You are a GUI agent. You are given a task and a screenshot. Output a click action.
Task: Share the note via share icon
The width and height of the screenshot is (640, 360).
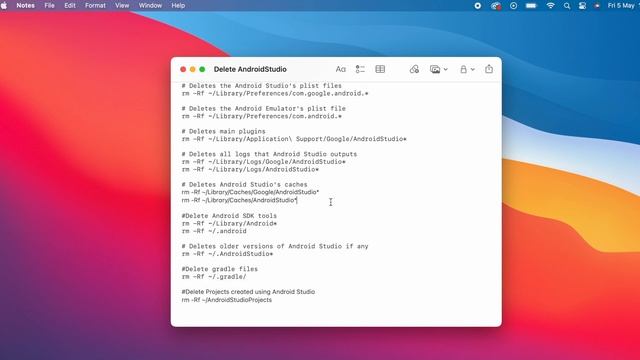coord(489,69)
